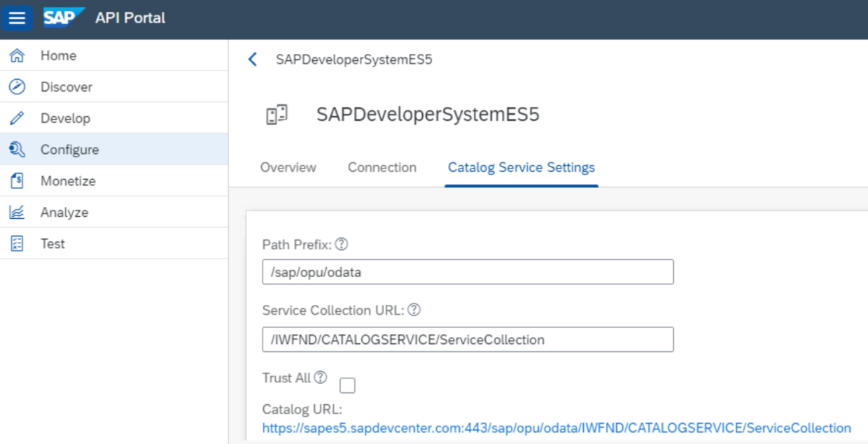Click the Develop pencil icon
The height and width of the screenshot is (444, 868).
click(x=17, y=118)
